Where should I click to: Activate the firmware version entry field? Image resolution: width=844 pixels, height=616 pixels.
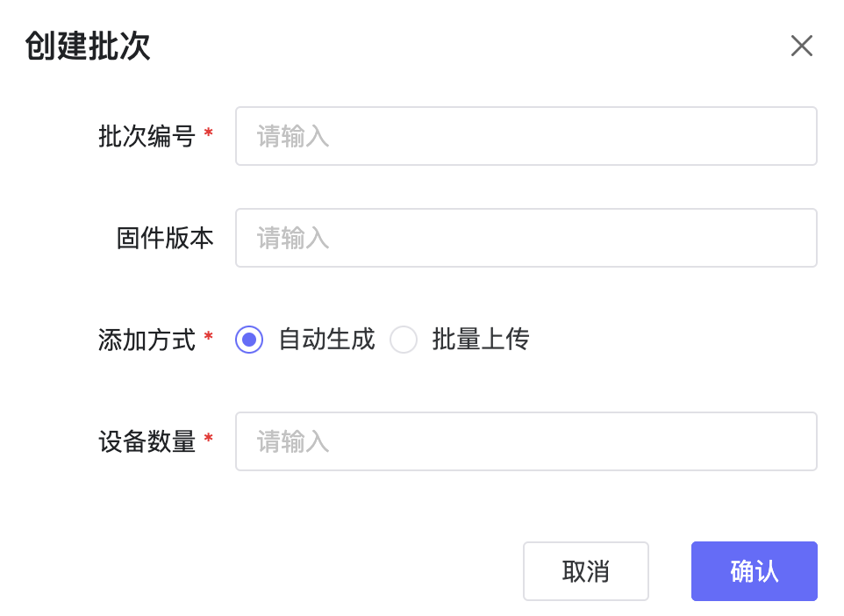(x=525, y=237)
